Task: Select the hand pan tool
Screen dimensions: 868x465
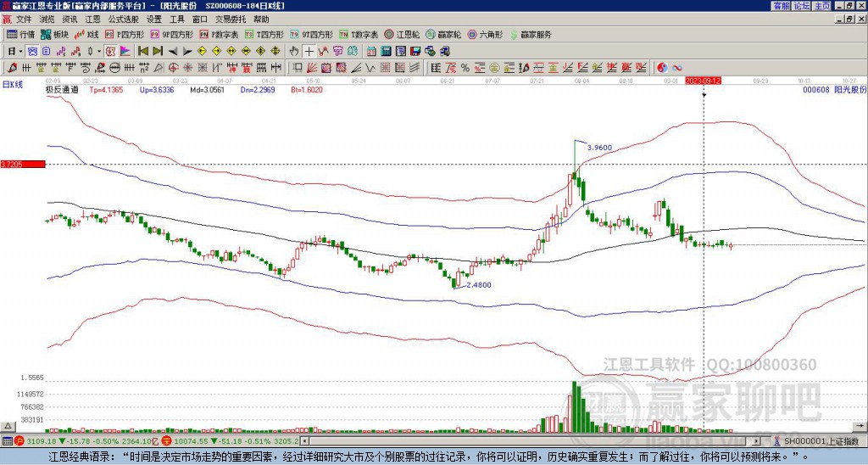Action: (293, 51)
